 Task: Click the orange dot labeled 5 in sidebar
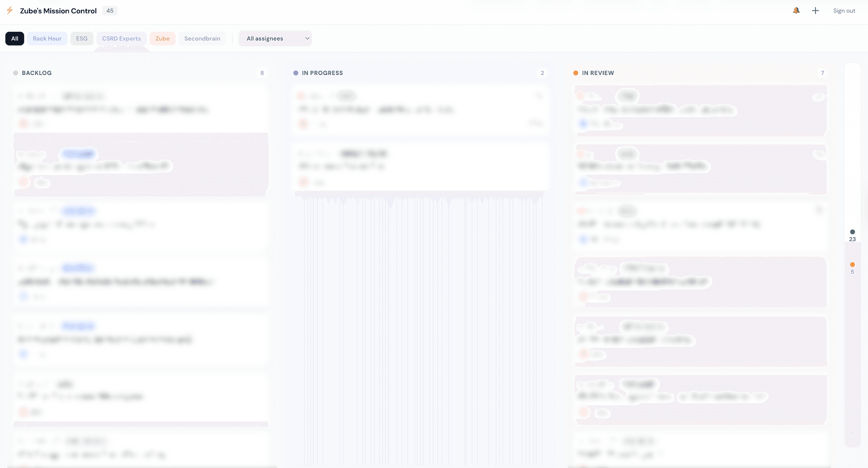853,265
